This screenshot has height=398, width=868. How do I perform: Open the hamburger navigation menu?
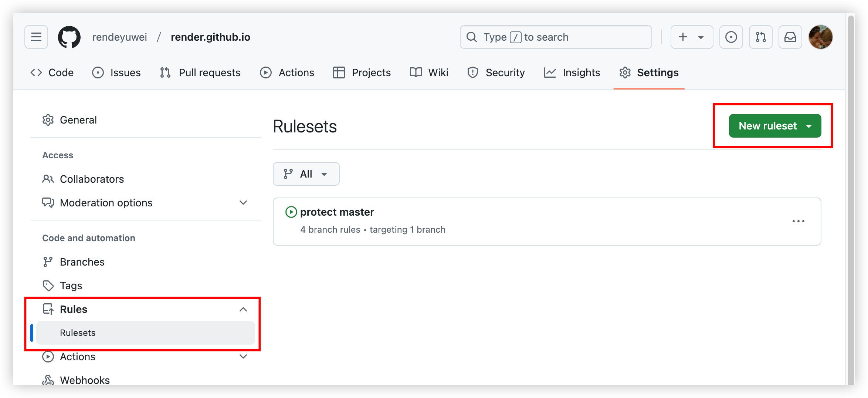36,37
